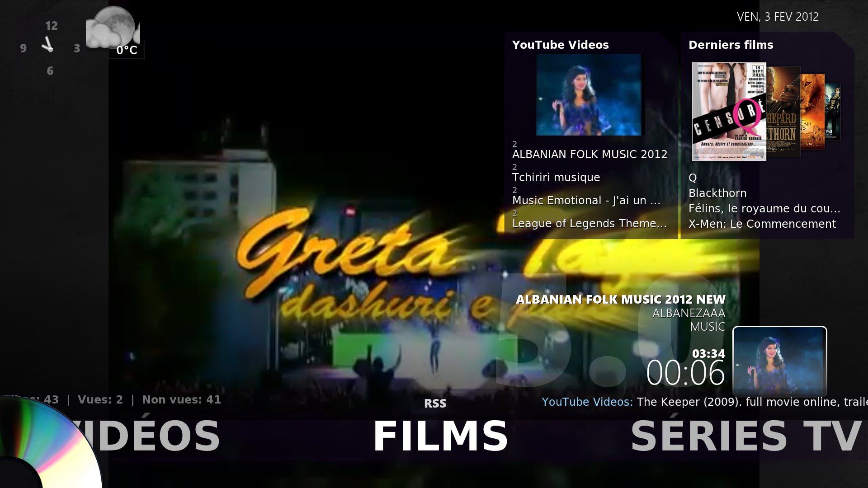Click the now playing title ALBANIAN FOLK MUSIC 2012 NEW
Image resolution: width=868 pixels, height=488 pixels.
(621, 300)
